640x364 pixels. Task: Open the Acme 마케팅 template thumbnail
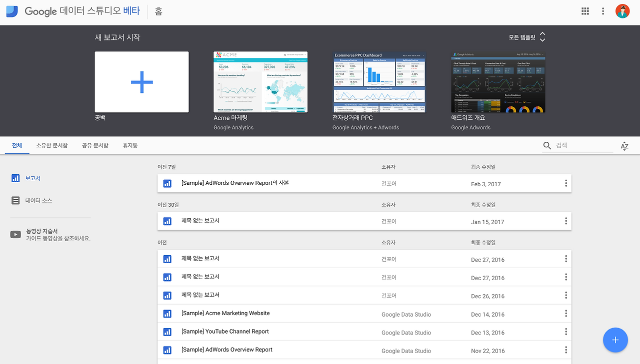coord(260,82)
